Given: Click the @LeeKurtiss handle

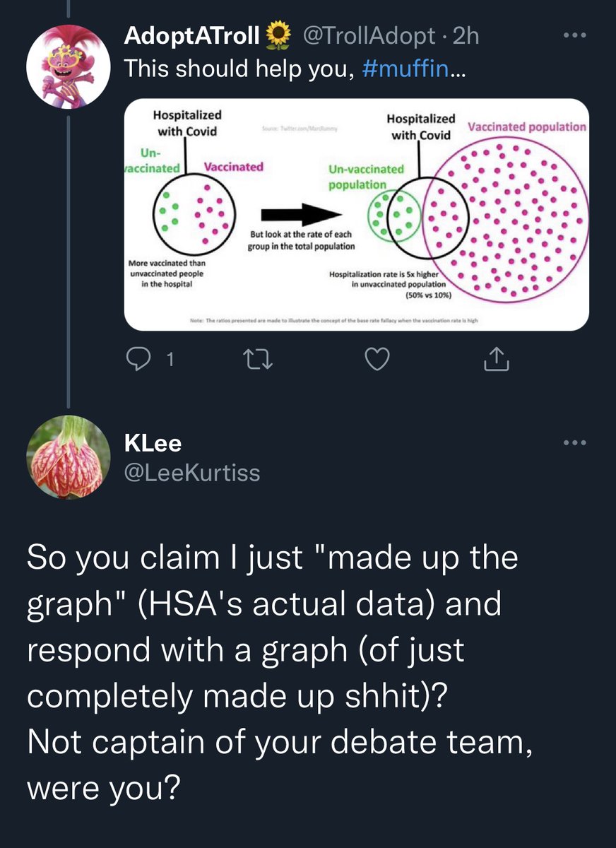Looking at the screenshot, I should pos(191,472).
